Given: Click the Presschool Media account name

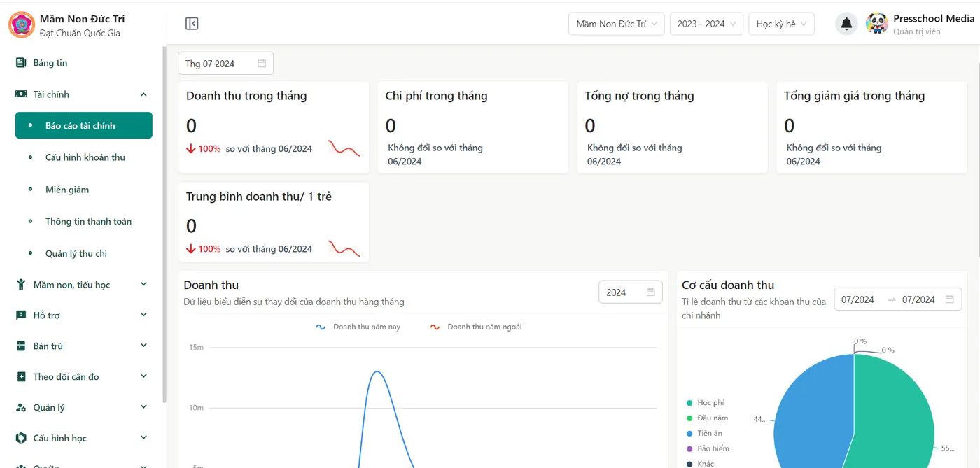Looking at the screenshot, I should [934, 19].
